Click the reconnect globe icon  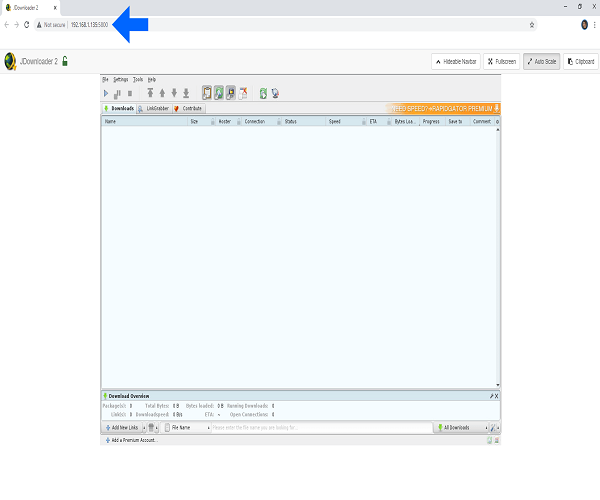click(275, 93)
